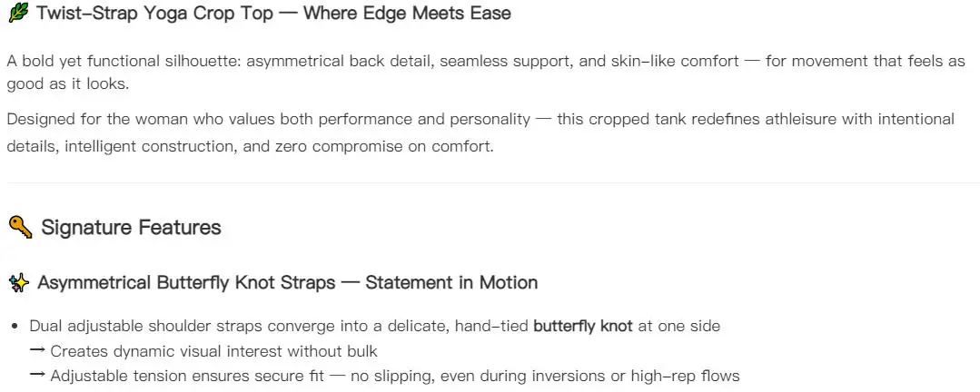Click the horizontal divider line below intro
The width and height of the screenshot is (980, 392).
(490, 183)
